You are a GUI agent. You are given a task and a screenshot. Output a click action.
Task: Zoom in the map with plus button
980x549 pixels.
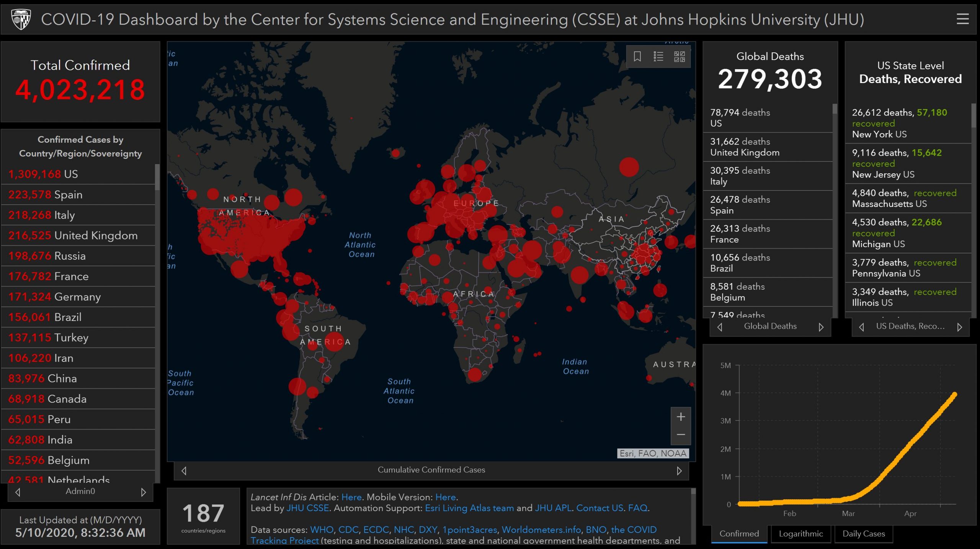(681, 417)
